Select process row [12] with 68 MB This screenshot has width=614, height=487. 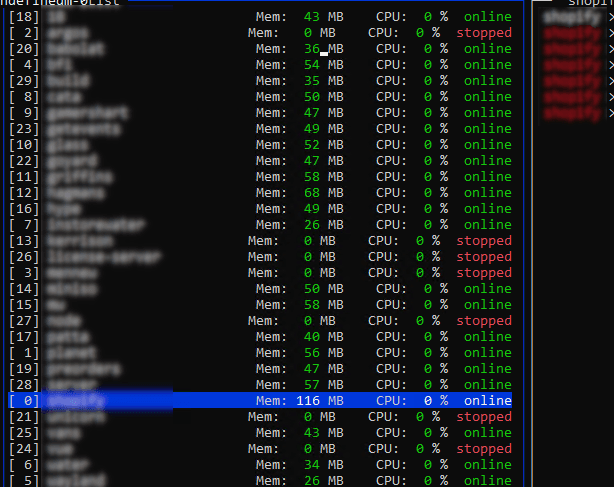(x=260, y=193)
